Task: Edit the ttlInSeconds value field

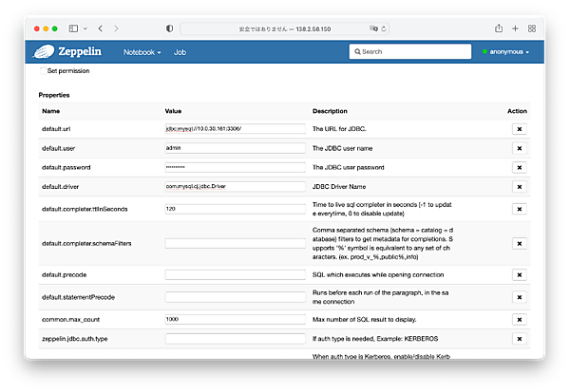Action: 235,209
